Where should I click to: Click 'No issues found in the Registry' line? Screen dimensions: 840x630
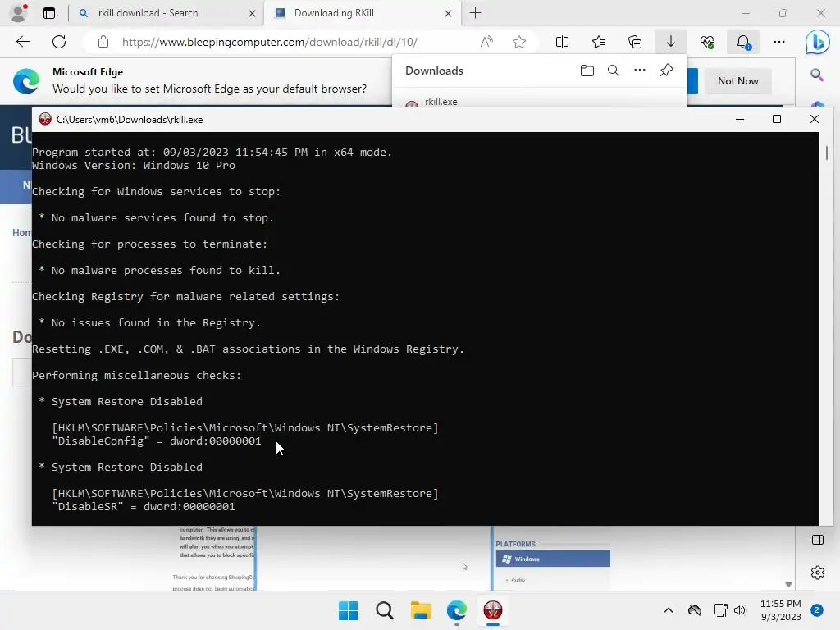coord(150,322)
